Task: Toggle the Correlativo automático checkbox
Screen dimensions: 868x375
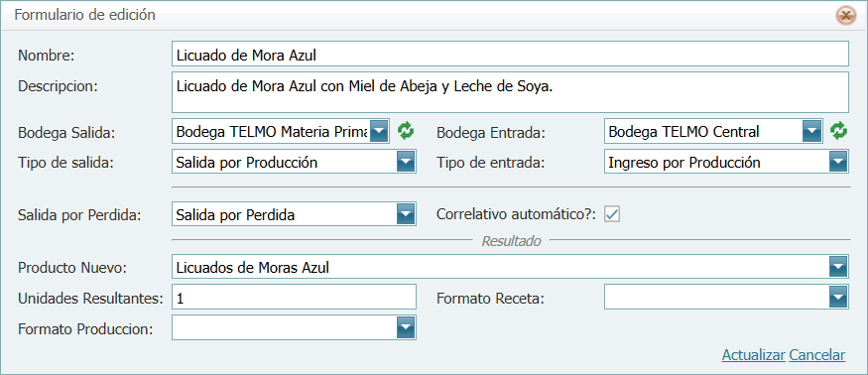Action: click(x=612, y=214)
